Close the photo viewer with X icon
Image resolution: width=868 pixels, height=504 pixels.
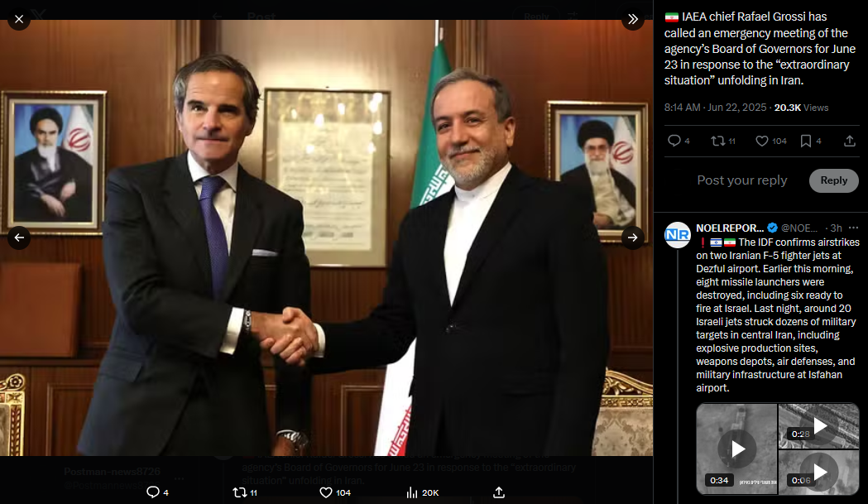19,19
